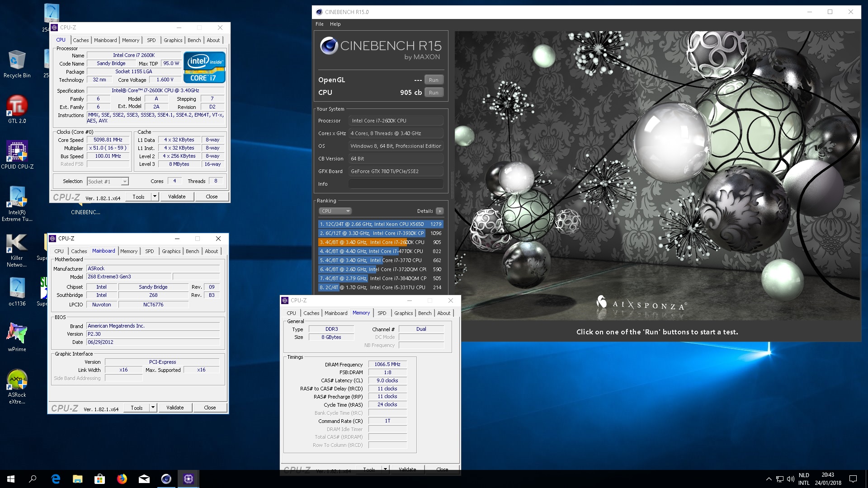Launch Microsoft Edge from the taskbar

(x=56, y=479)
